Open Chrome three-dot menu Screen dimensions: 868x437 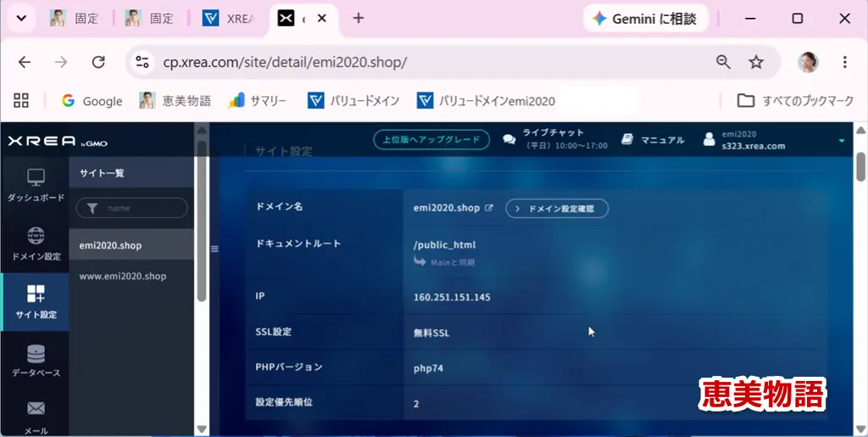[845, 62]
